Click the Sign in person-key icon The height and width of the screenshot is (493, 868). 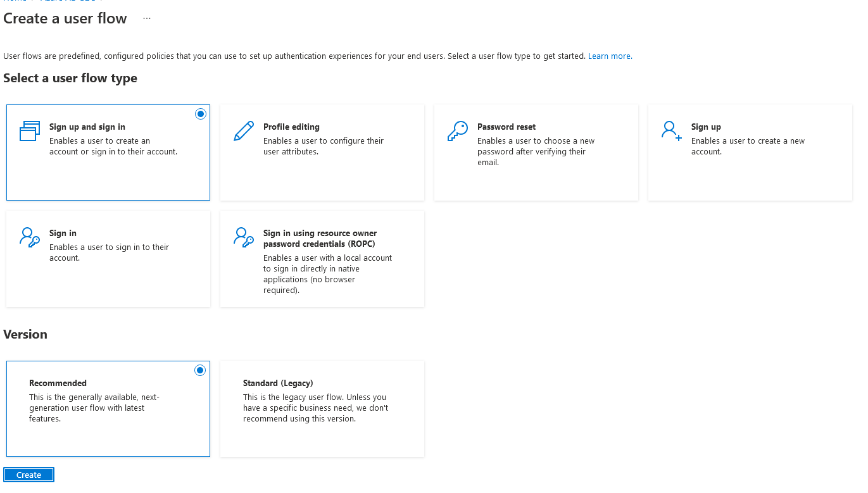pos(30,237)
